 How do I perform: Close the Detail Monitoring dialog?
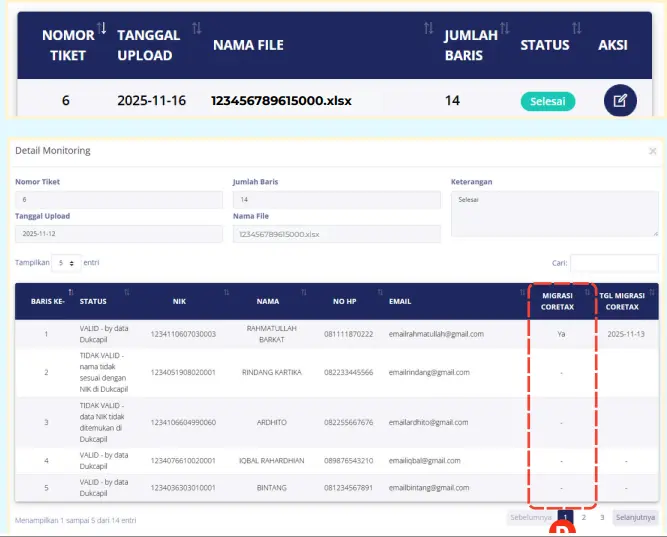[x=653, y=151]
